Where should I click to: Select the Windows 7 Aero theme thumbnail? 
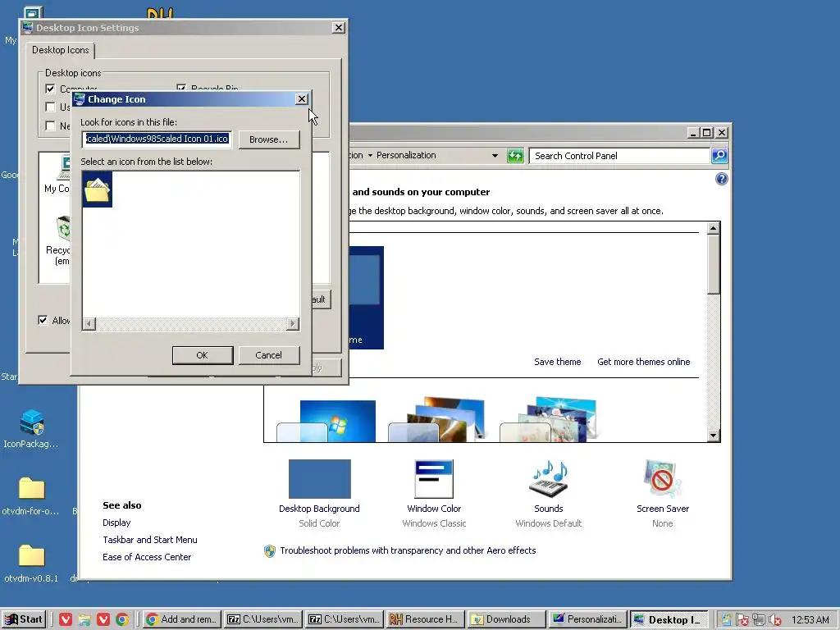(326, 421)
